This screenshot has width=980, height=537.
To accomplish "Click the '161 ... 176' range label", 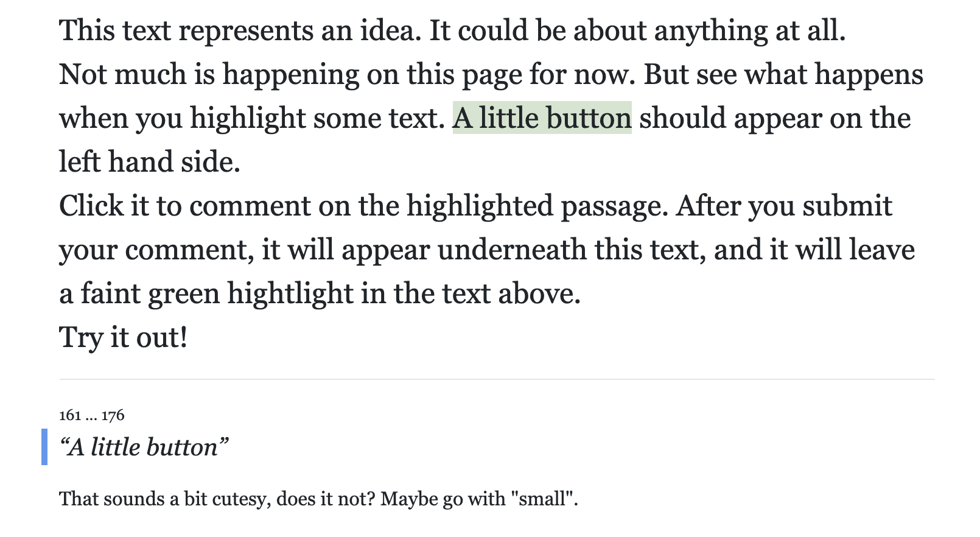I will tap(92, 415).
